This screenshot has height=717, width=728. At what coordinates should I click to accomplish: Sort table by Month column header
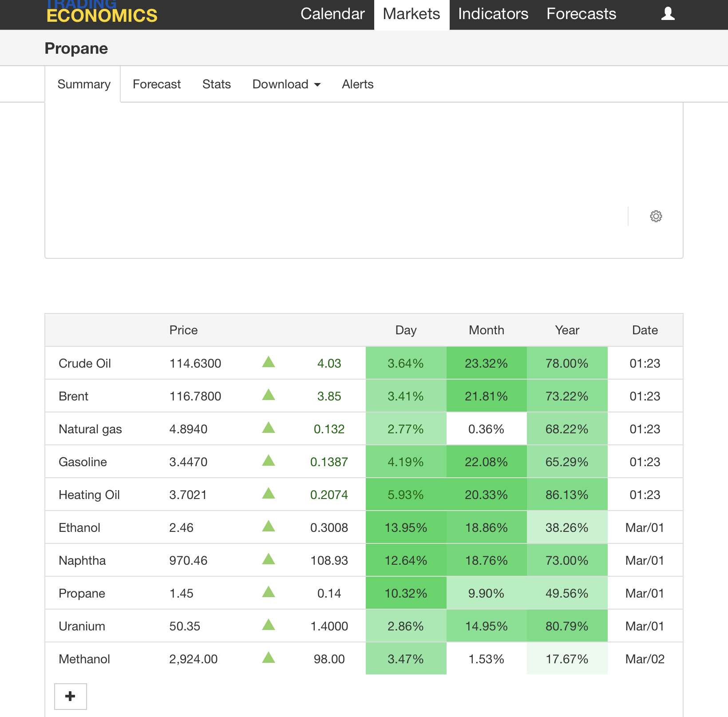(486, 330)
